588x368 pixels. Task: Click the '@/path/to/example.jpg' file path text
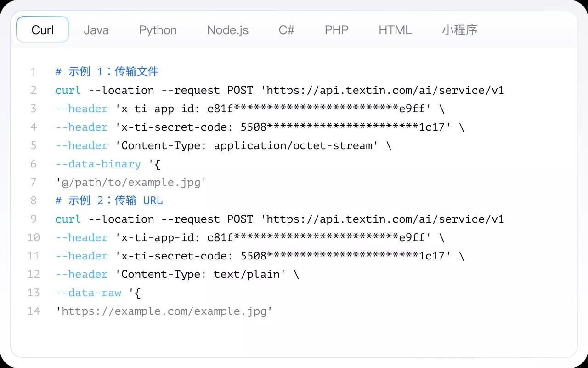coord(130,182)
